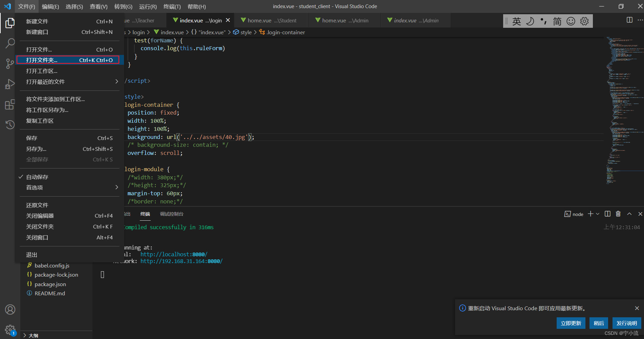Screen dimensions: 644x339
Task: Choose 打开文件... menu item
Action: (69, 49)
